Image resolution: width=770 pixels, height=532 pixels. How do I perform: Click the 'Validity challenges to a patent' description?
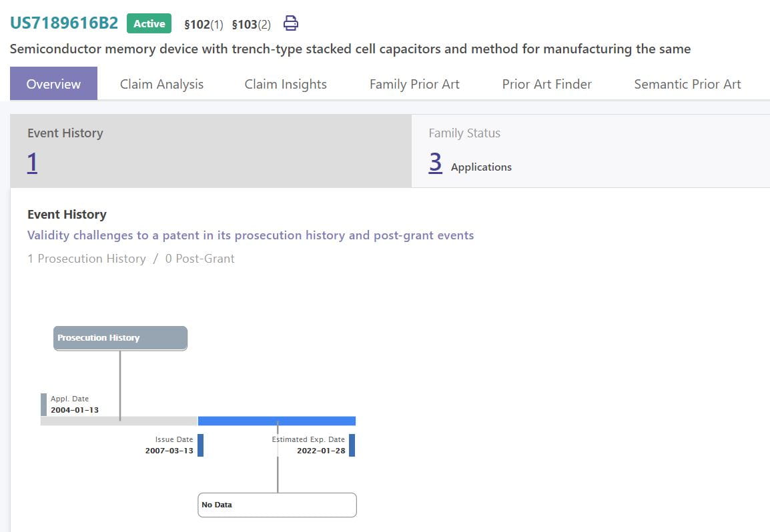coord(250,235)
